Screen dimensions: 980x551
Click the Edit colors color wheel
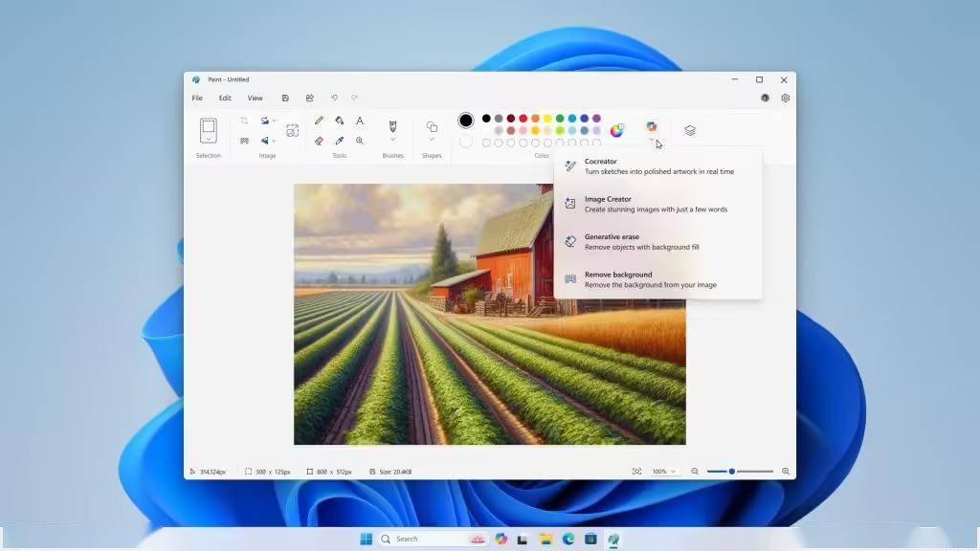click(x=615, y=129)
